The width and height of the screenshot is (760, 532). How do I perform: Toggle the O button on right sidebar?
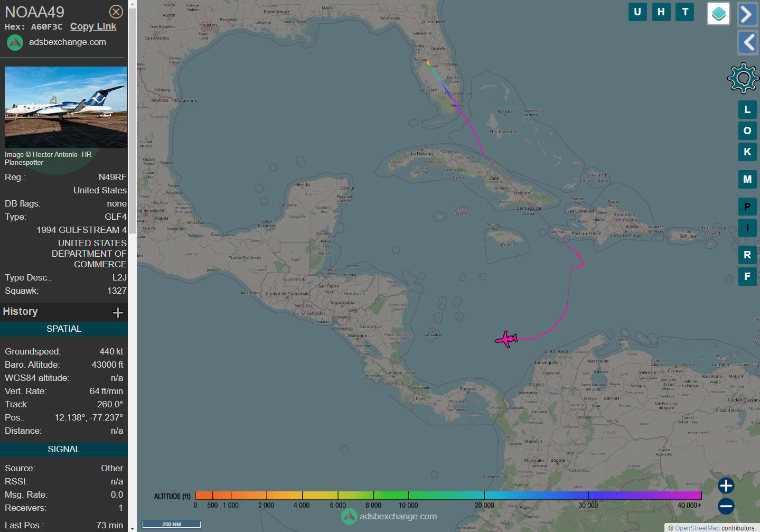[x=747, y=130]
